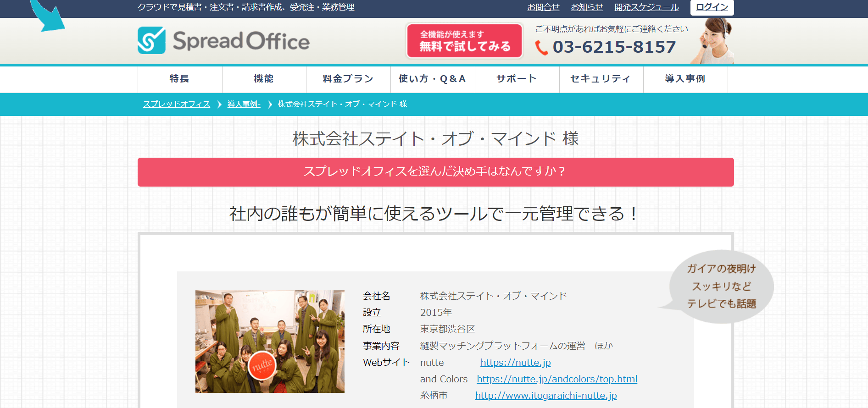Click the breadcrumb chevron after 導入事例
This screenshot has height=408, width=868.
(270, 105)
